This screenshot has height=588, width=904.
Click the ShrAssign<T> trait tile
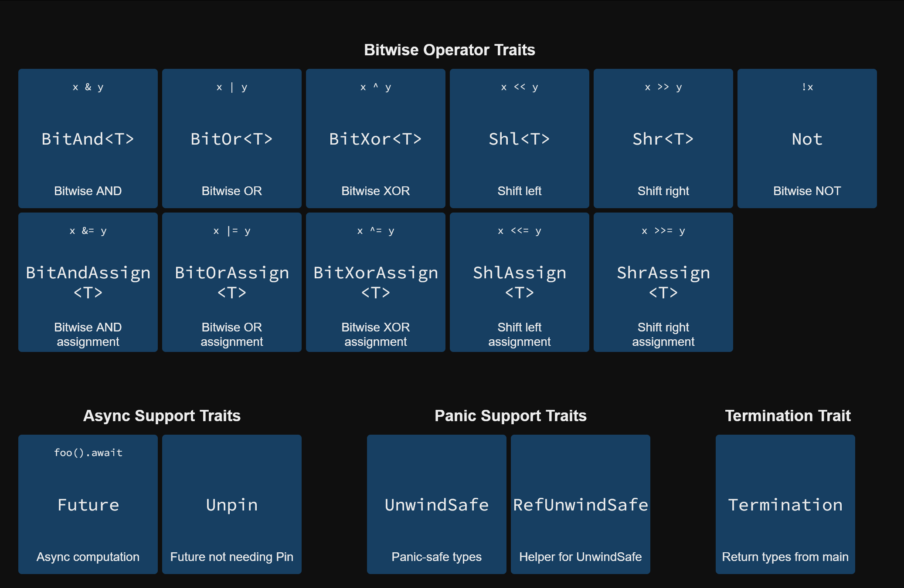(663, 282)
